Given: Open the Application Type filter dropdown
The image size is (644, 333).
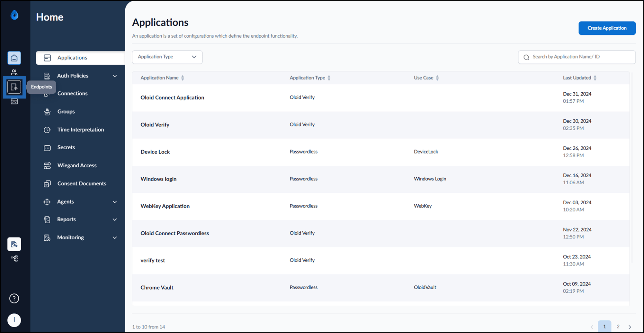Looking at the screenshot, I should coord(167,57).
